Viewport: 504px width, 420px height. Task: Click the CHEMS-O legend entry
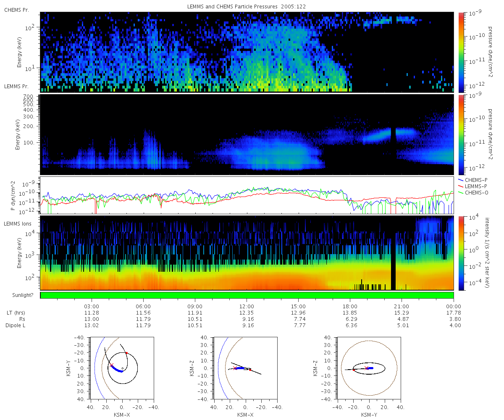473,192
